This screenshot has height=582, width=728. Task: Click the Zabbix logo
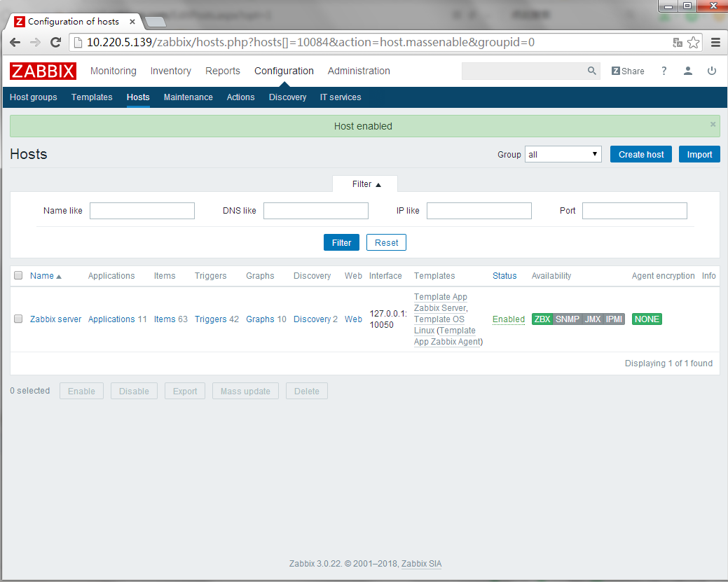[43, 71]
